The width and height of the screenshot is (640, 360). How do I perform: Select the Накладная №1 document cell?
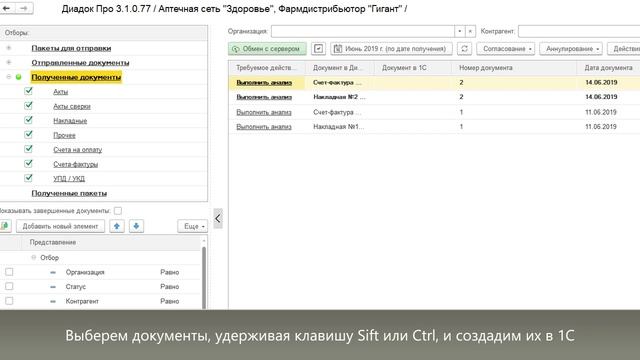(x=340, y=127)
